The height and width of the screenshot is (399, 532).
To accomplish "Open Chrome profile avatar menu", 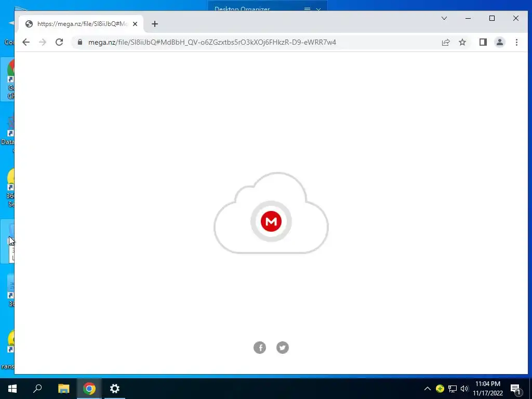I will (500, 42).
